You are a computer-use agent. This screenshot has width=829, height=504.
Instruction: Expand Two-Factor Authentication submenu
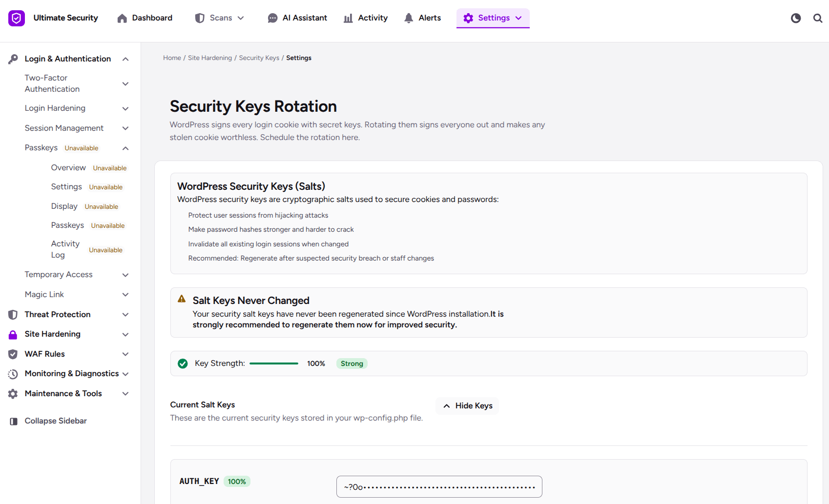pos(125,83)
